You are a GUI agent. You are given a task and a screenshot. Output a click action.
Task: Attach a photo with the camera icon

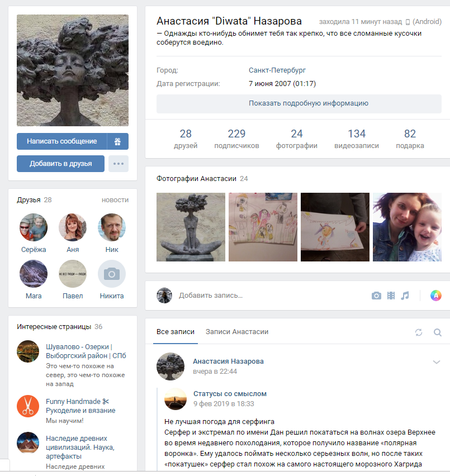376,296
